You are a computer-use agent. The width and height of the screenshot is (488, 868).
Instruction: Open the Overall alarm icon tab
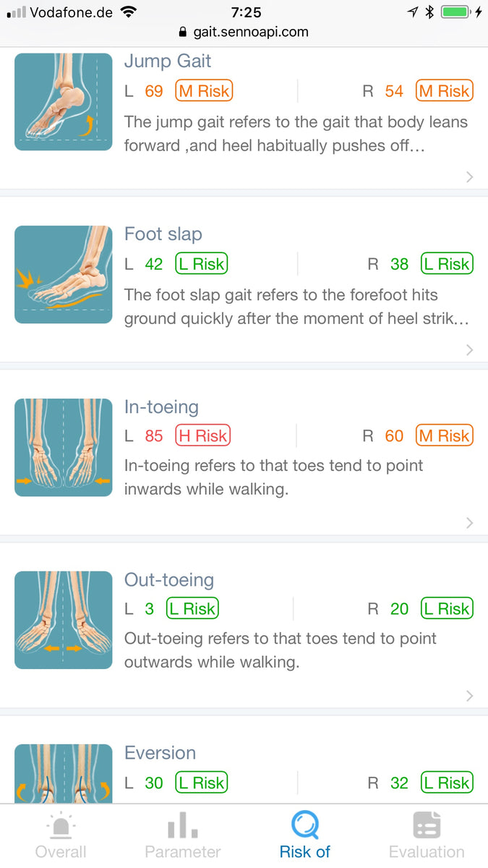point(60,835)
